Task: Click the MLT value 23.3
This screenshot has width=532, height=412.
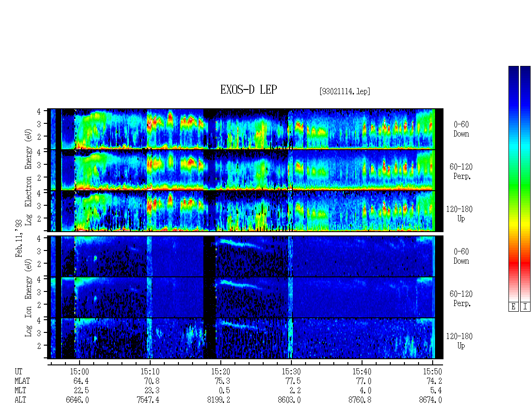Action: (152, 391)
